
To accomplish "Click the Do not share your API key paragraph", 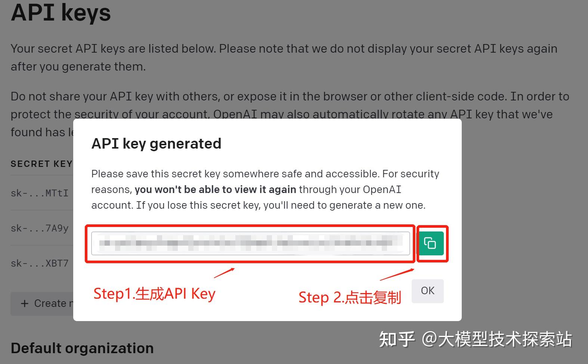I will (290, 114).
